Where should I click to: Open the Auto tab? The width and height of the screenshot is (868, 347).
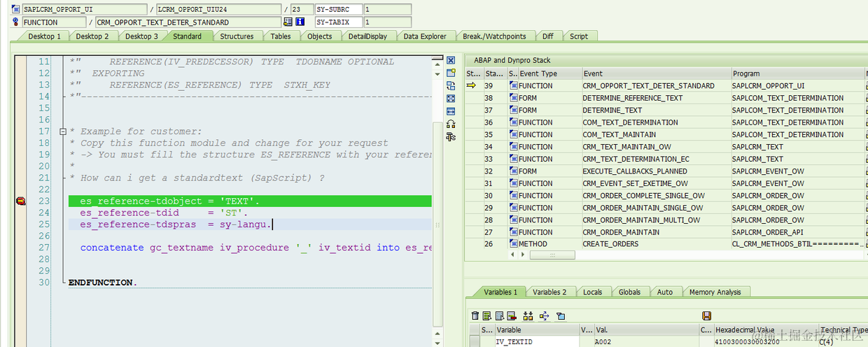click(x=665, y=292)
